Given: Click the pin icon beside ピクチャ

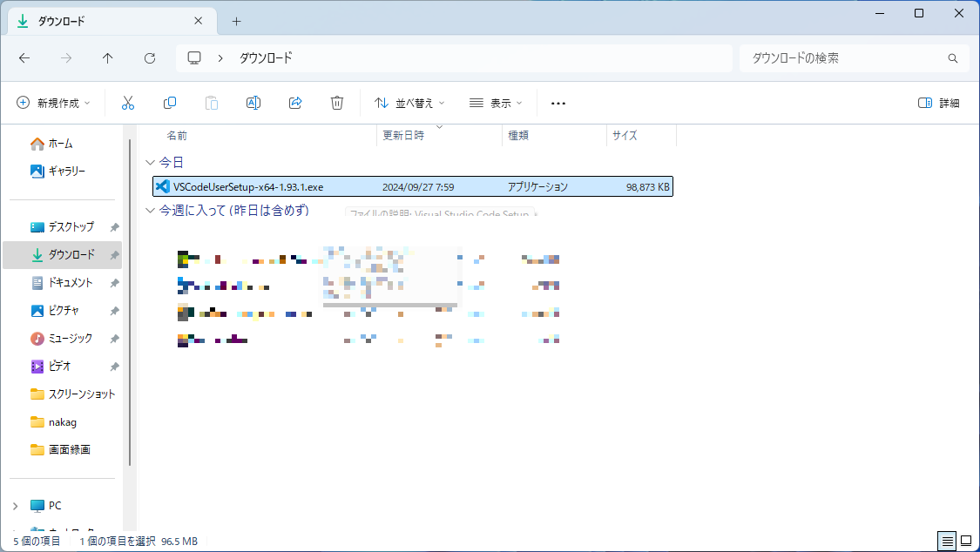Looking at the screenshot, I should click(x=114, y=311).
